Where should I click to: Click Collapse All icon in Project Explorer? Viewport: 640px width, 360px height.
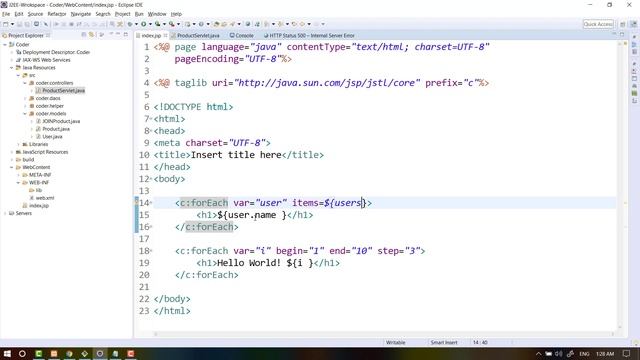click(x=84, y=35)
